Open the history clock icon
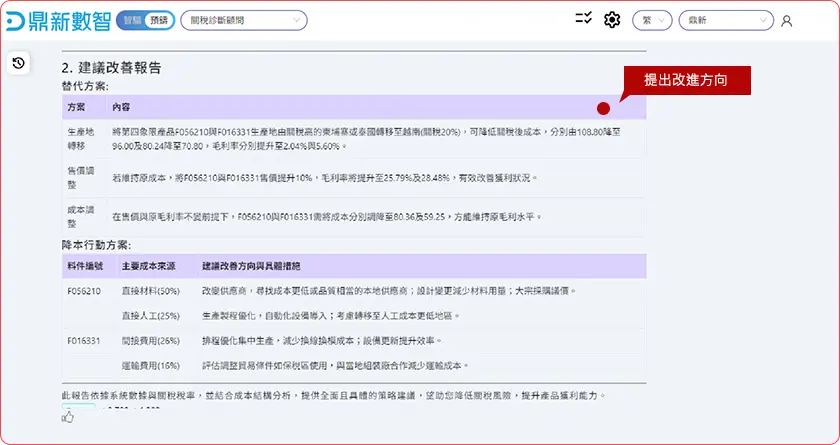 click(19, 64)
